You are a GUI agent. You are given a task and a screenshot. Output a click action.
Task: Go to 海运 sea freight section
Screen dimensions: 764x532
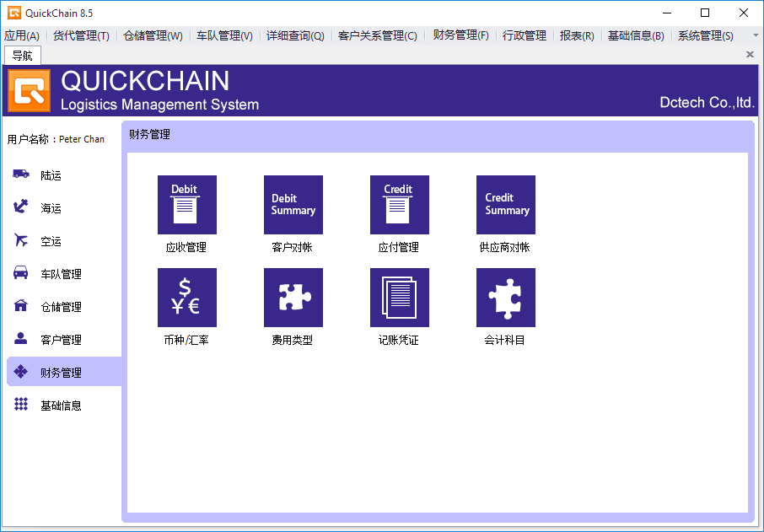[x=51, y=208]
